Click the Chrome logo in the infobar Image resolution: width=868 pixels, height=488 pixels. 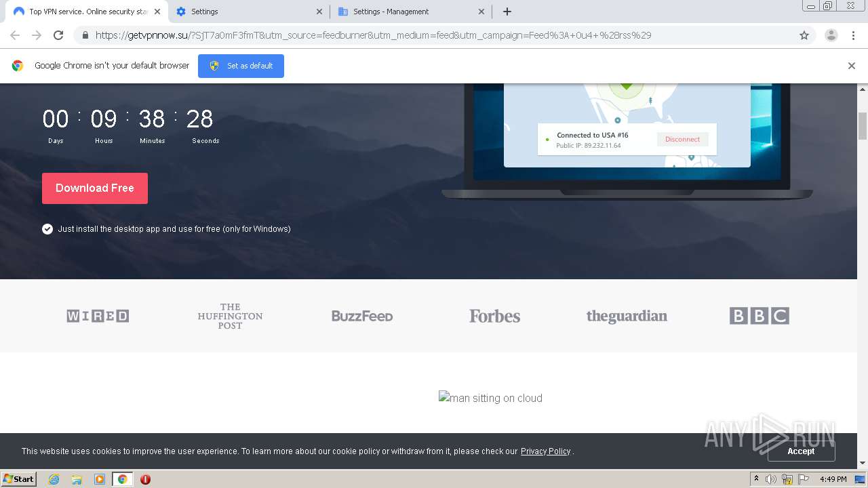[x=18, y=66]
